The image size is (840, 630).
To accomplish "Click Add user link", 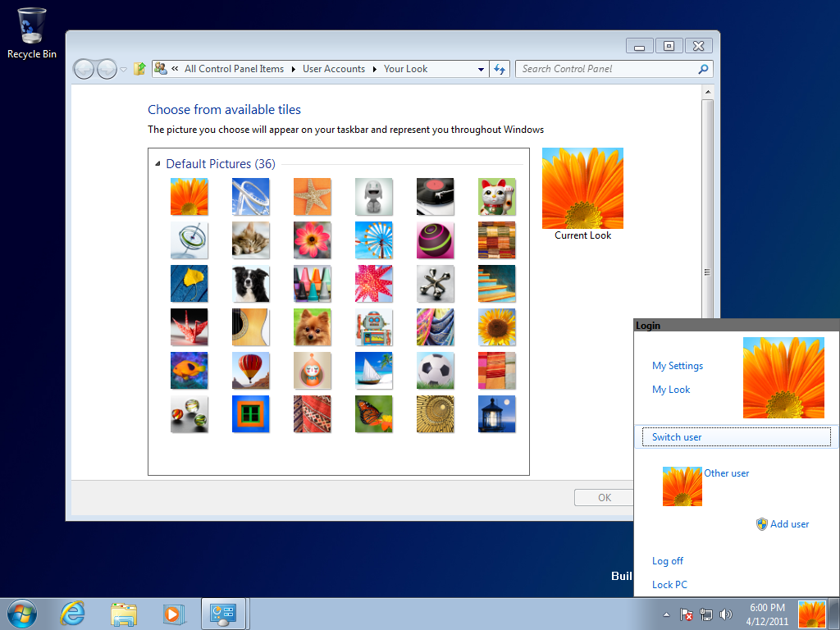I will pyautogui.click(x=789, y=524).
